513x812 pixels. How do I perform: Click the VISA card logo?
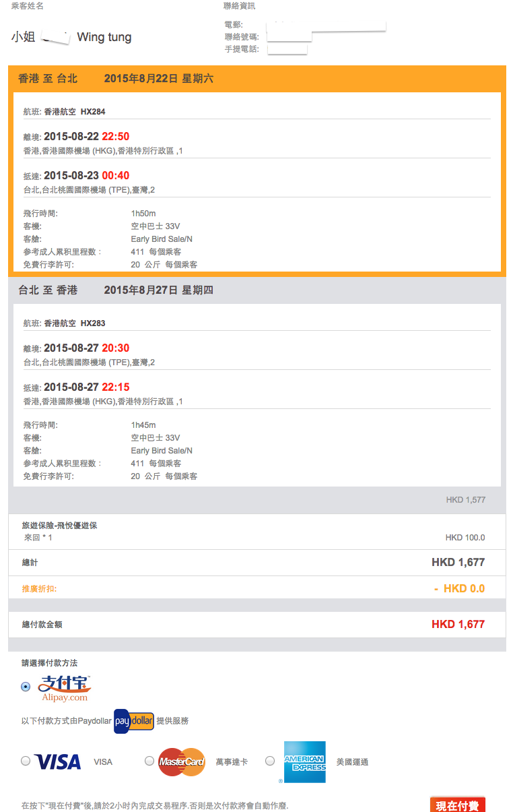(57, 761)
